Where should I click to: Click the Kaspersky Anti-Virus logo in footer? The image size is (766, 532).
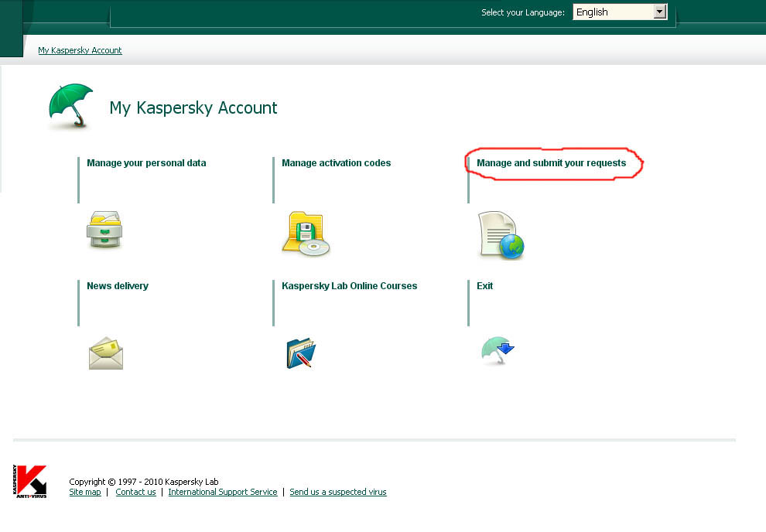click(30, 481)
